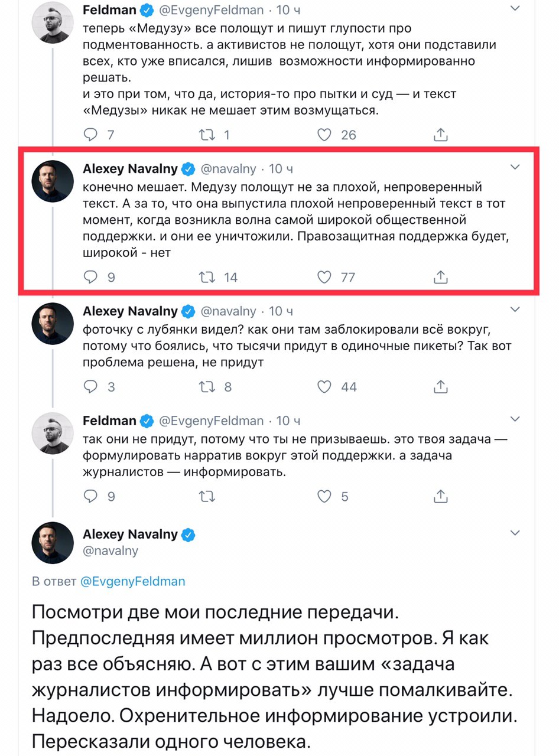
Task: Share Feldman's tweet with 5 likes
Action: (441, 496)
